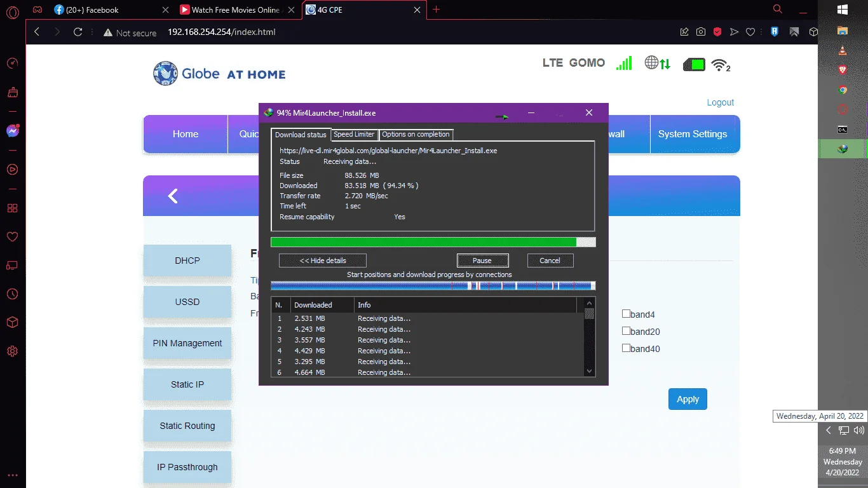Open the GX Corner gamepad icon
The width and height of the screenshot is (868, 488).
click(x=38, y=10)
